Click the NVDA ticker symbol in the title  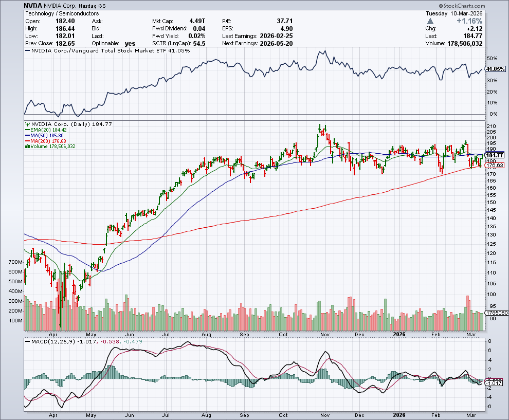33,6
